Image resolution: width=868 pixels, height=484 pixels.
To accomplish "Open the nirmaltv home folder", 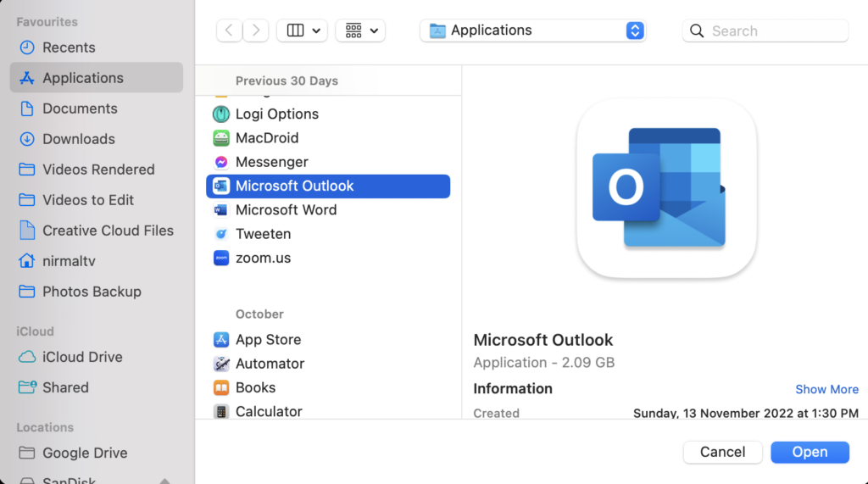I will (x=97, y=261).
